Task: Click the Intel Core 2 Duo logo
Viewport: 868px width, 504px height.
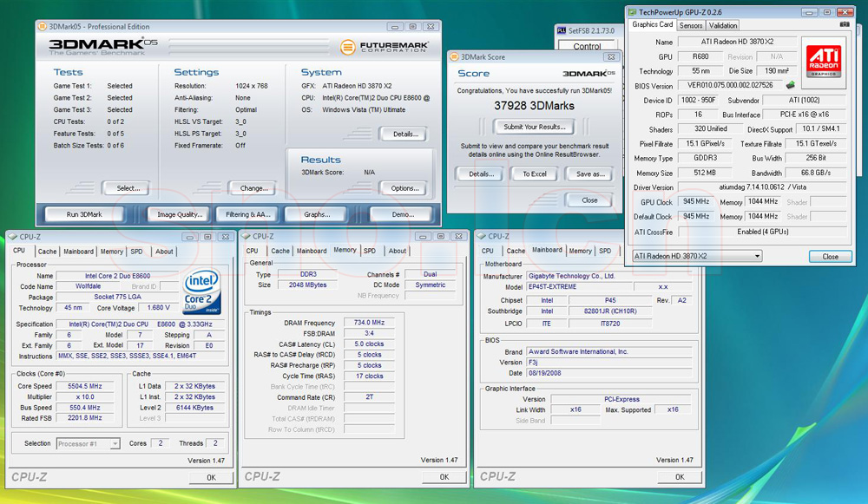Action: (201, 291)
